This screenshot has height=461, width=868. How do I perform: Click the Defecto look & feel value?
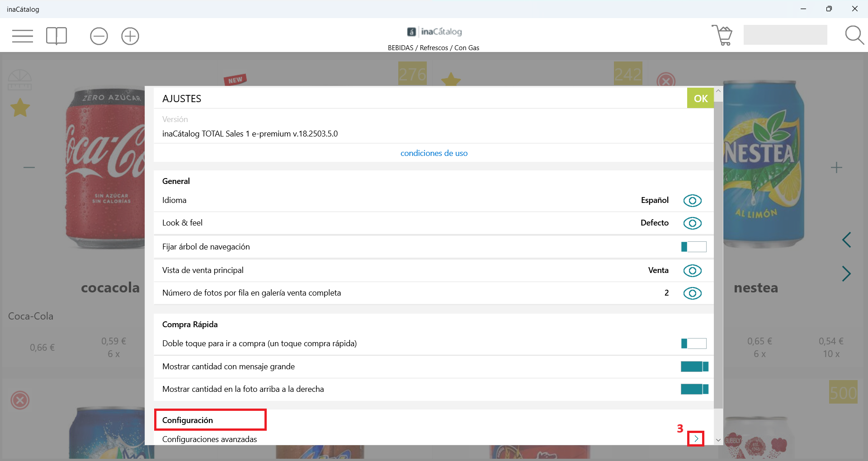[x=655, y=223]
